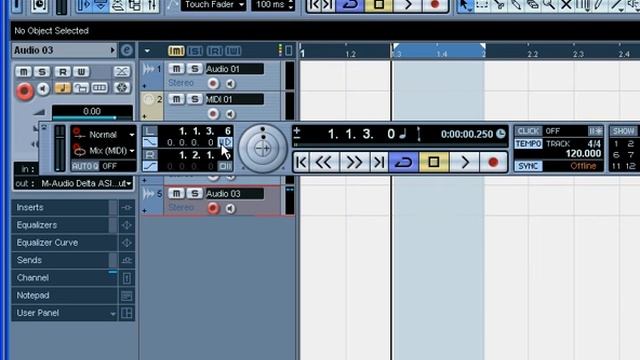
Task: Toggle Read automation in Inspector
Action: pos(62,72)
